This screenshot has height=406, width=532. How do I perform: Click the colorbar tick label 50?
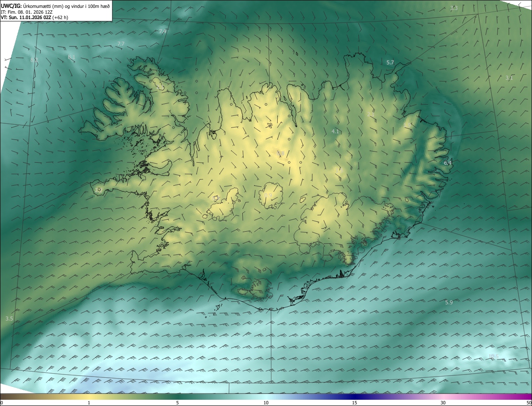529,403
